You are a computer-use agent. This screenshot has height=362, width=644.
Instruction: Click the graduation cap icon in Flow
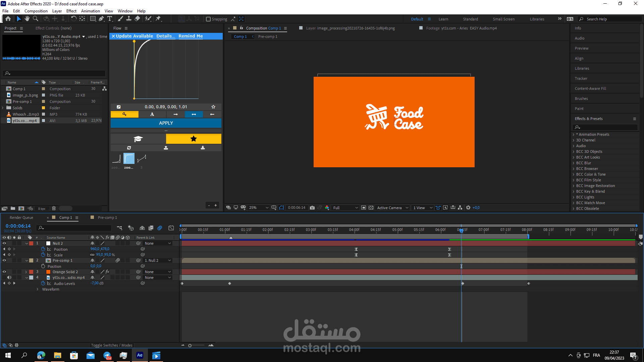(138, 139)
